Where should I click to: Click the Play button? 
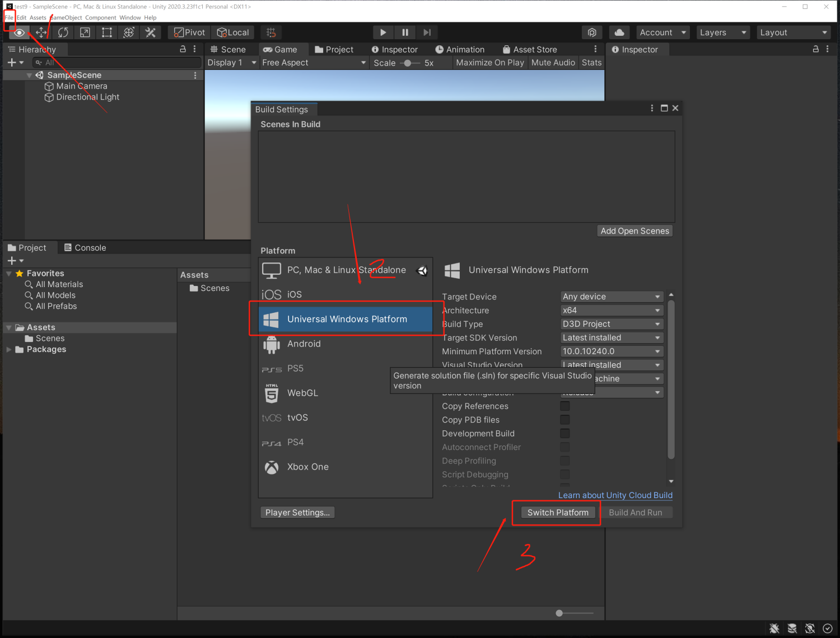pos(383,32)
